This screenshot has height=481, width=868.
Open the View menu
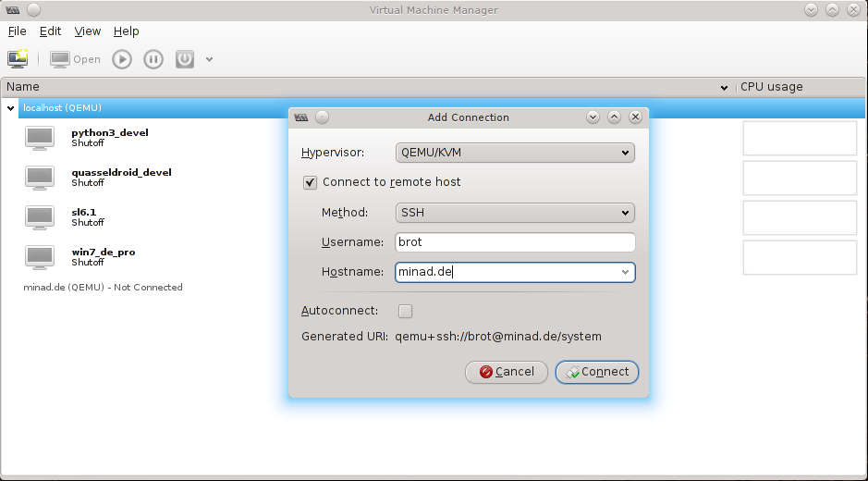(88, 31)
